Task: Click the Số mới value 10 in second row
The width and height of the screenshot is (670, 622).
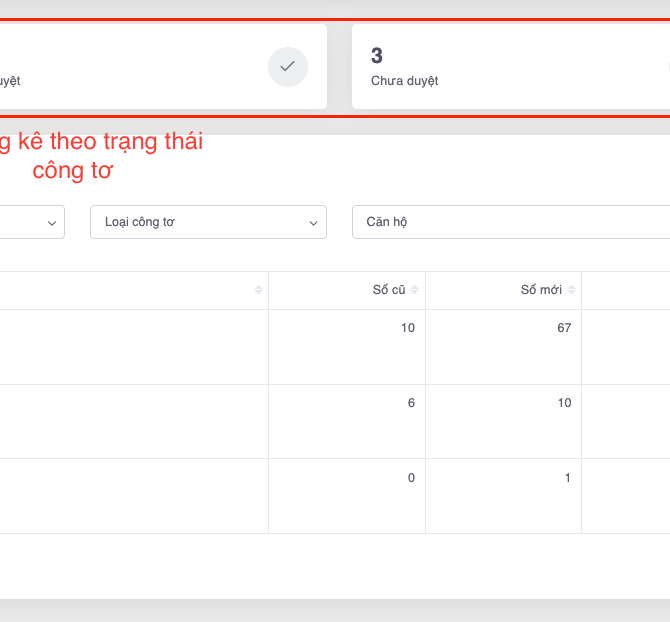Action: tap(564, 403)
